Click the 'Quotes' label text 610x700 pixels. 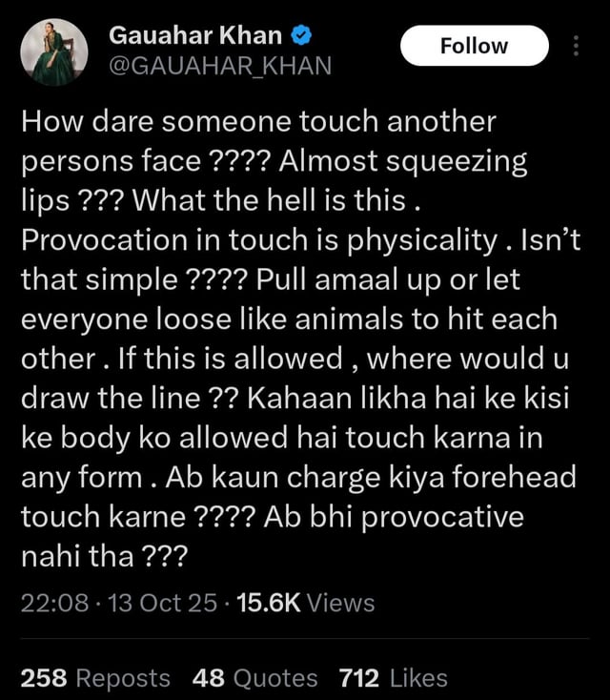(275, 678)
